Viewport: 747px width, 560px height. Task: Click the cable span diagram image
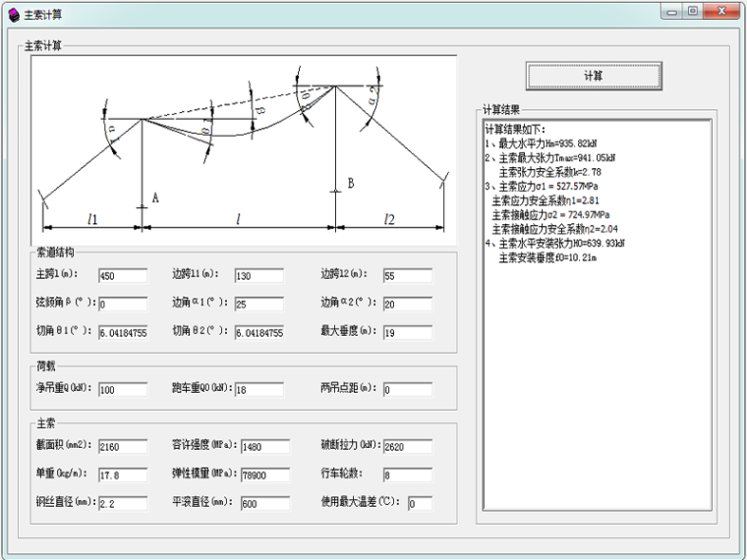point(244,144)
